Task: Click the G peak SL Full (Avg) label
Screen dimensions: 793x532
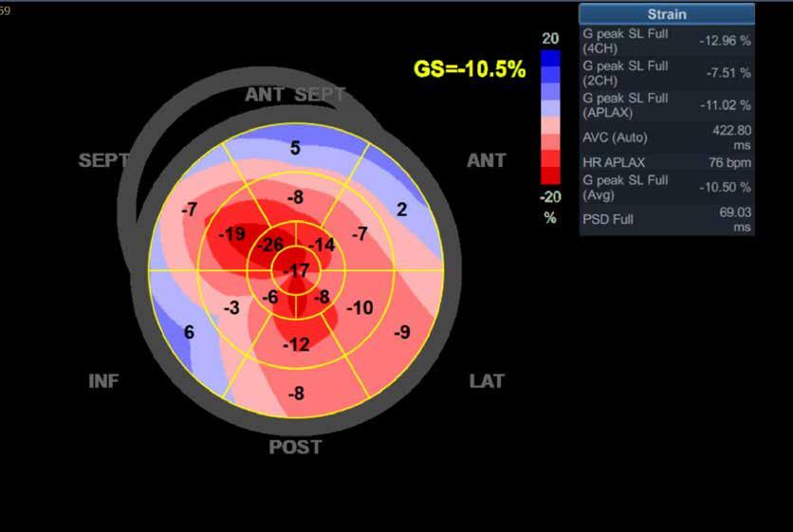Action: point(625,187)
